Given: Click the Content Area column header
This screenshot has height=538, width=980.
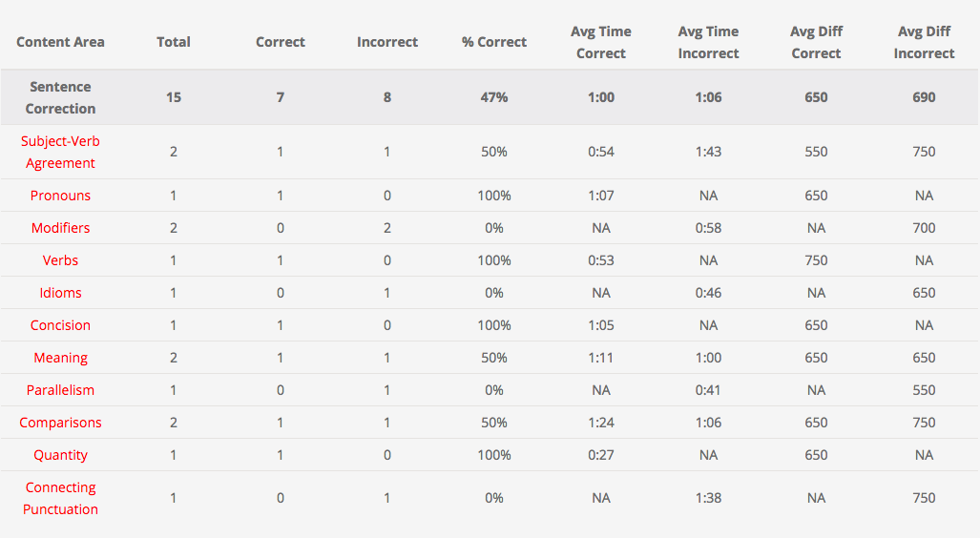Looking at the screenshot, I should [60, 42].
